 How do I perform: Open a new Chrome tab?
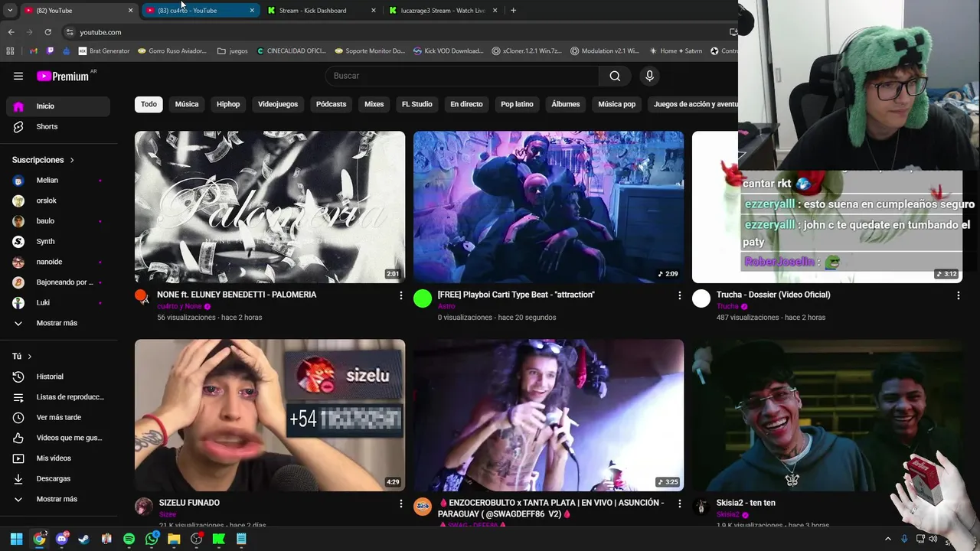(513, 11)
